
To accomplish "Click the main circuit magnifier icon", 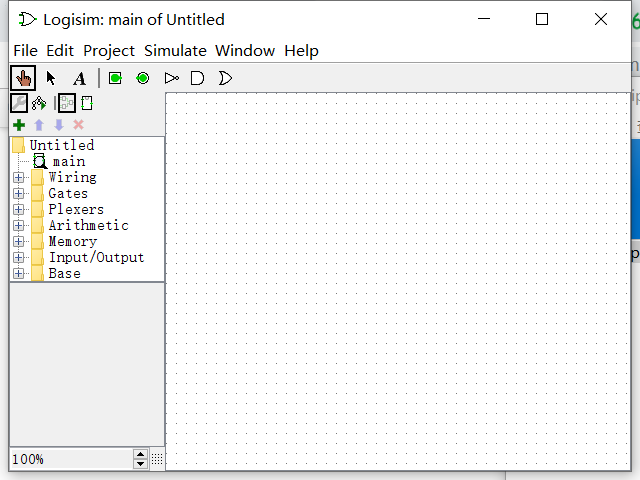I will [x=40, y=161].
